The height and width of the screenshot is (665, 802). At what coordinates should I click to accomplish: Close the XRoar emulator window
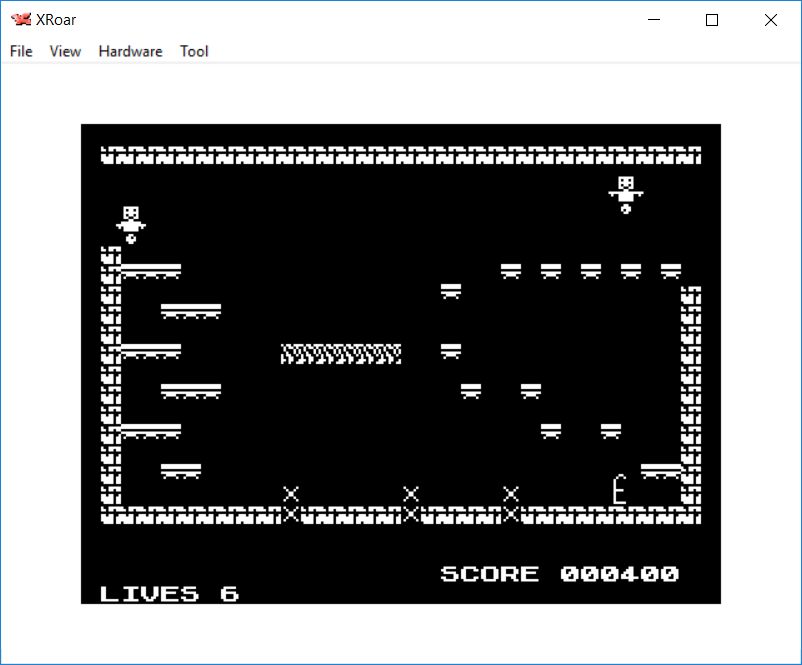770,20
